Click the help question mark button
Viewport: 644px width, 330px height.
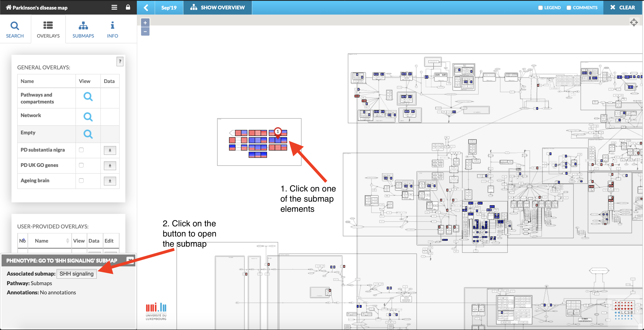point(120,61)
